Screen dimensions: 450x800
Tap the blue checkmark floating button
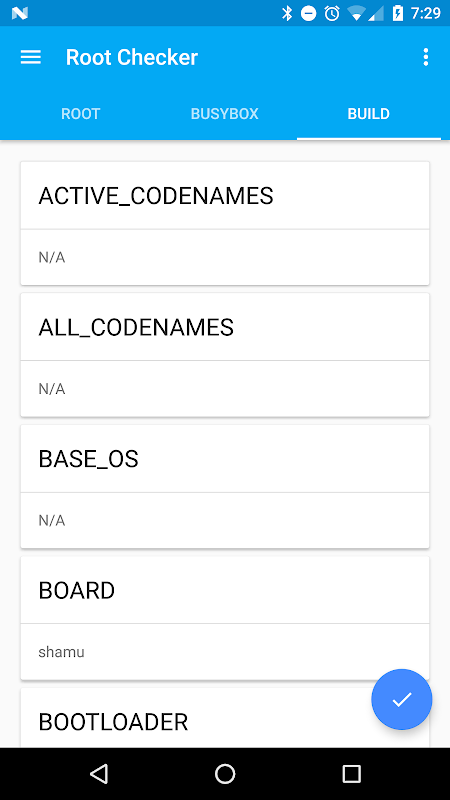402,699
